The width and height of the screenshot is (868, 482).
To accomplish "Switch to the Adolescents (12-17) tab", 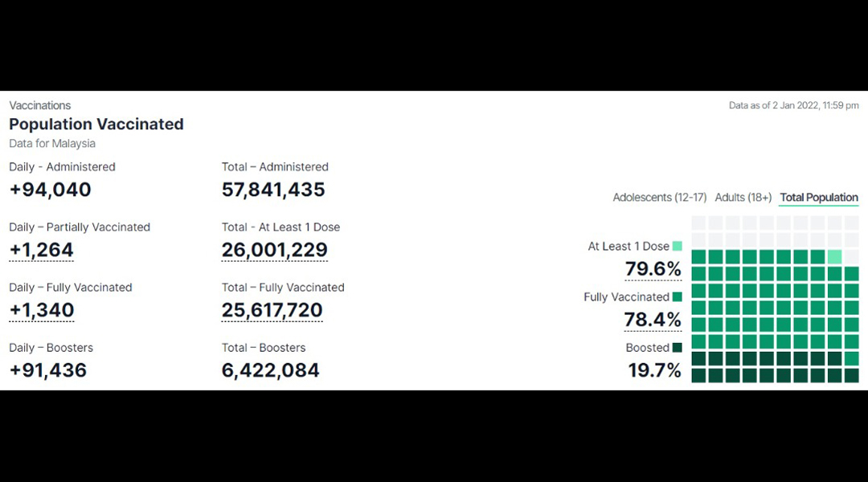I will 659,198.
